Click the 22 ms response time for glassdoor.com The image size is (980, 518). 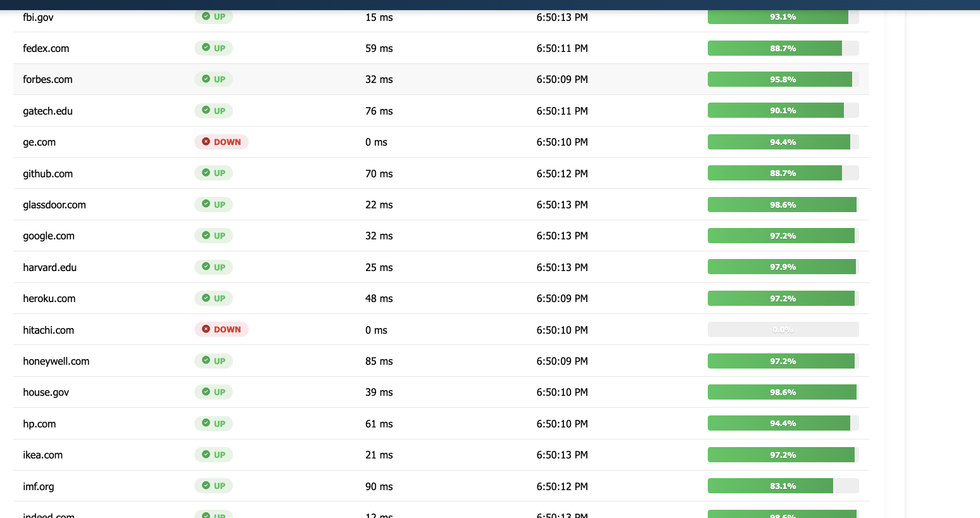click(379, 205)
